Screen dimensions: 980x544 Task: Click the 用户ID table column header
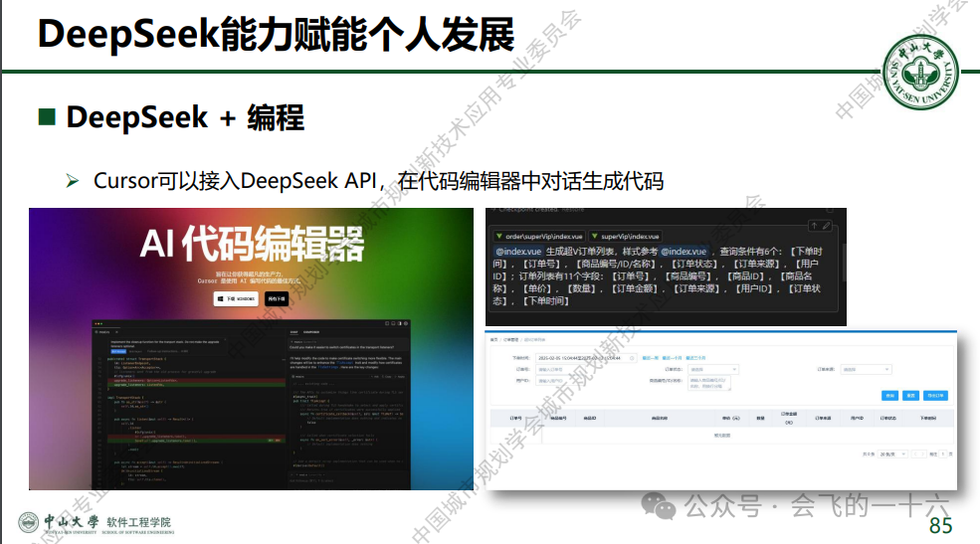(857, 418)
